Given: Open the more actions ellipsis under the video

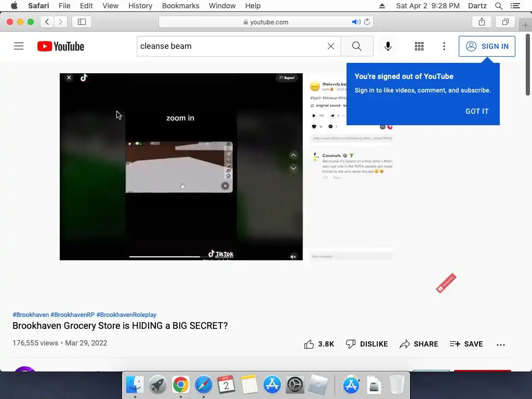Looking at the screenshot, I should 500,345.
